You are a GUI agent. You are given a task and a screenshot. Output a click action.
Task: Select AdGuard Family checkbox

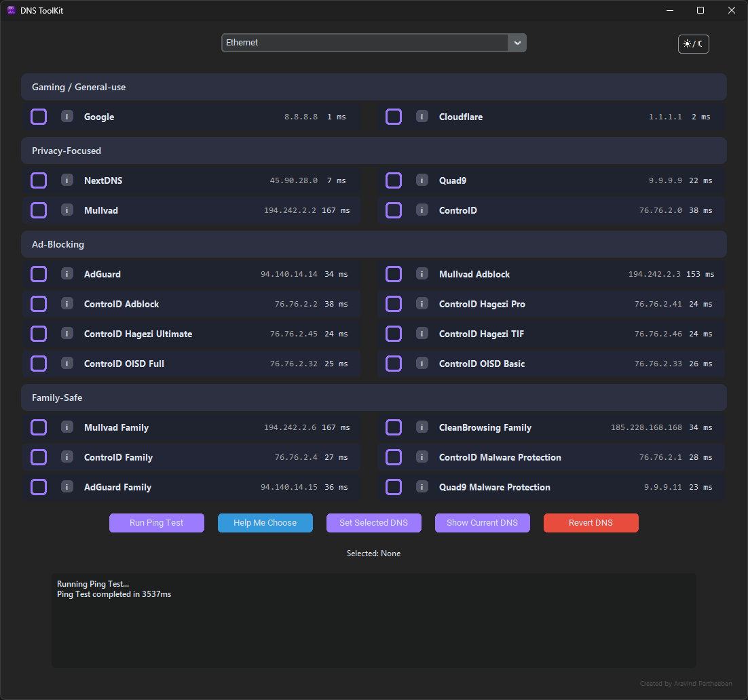pyautogui.click(x=39, y=487)
